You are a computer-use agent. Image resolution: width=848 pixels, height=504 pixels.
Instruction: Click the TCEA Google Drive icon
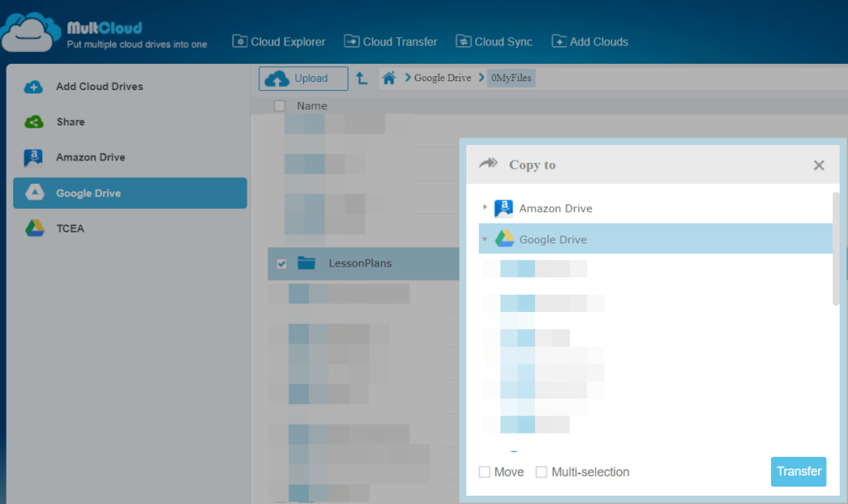[x=35, y=228]
